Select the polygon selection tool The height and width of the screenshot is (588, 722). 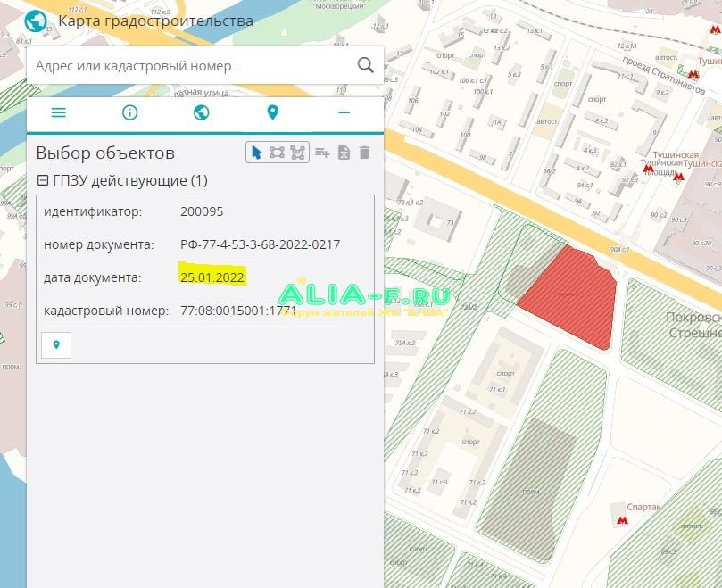[298, 153]
